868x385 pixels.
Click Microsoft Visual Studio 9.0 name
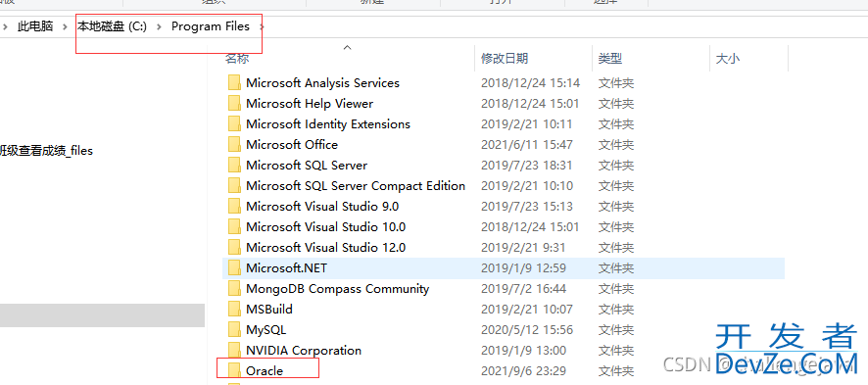[322, 206]
